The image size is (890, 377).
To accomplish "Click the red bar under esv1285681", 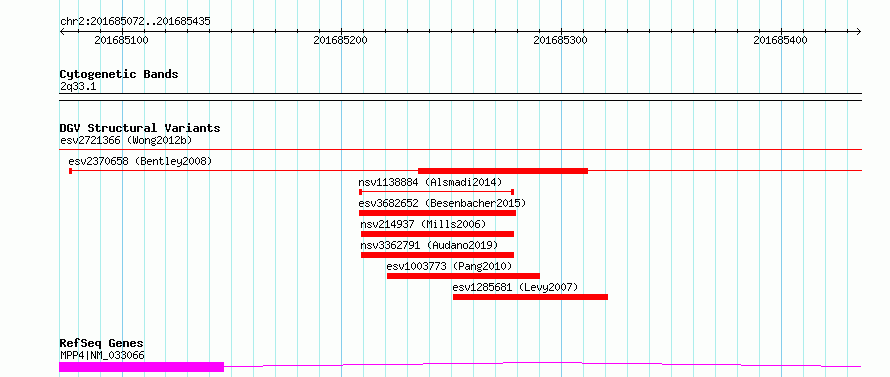I will tap(530, 297).
